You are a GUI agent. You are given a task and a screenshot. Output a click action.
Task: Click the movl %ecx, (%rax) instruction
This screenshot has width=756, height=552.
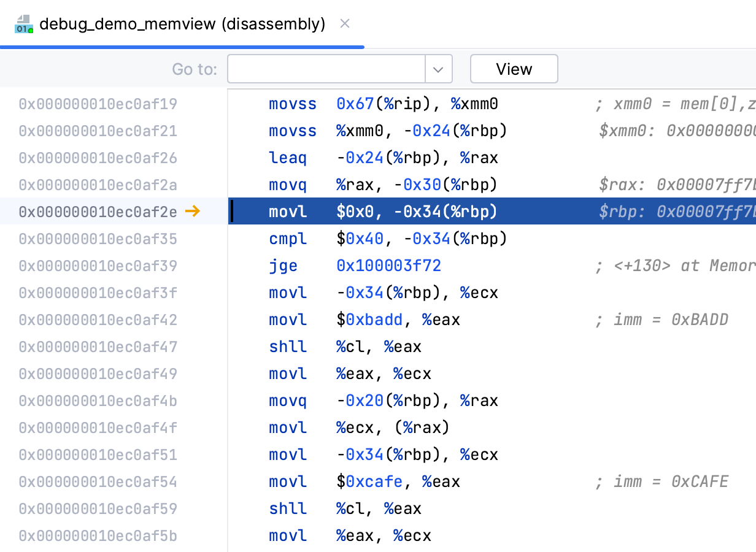point(359,427)
